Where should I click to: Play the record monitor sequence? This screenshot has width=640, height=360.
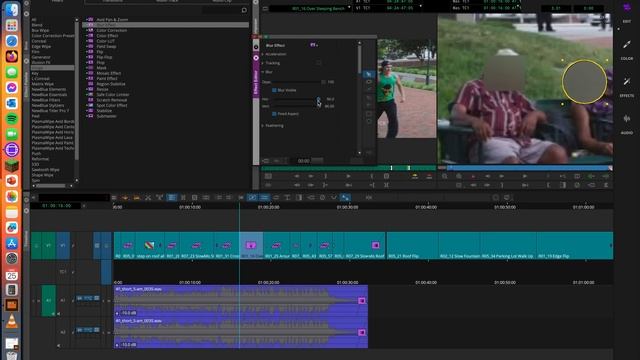pos(524,176)
